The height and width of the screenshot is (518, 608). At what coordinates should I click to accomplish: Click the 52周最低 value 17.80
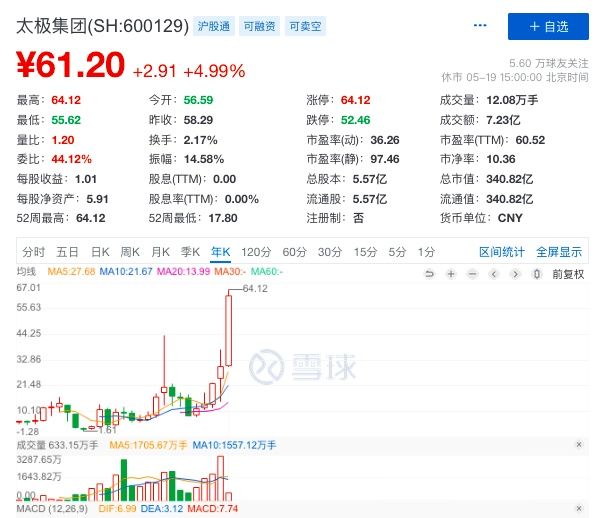[223, 218]
